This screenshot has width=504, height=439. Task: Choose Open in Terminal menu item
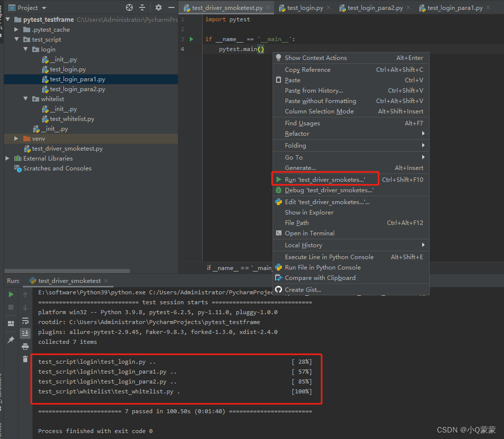pyautogui.click(x=351, y=233)
